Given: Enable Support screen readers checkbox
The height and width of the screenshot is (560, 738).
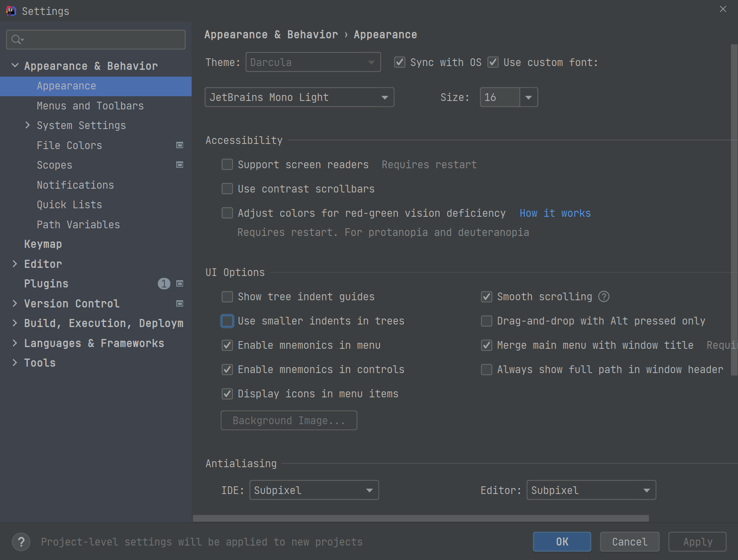Looking at the screenshot, I should 227,164.
